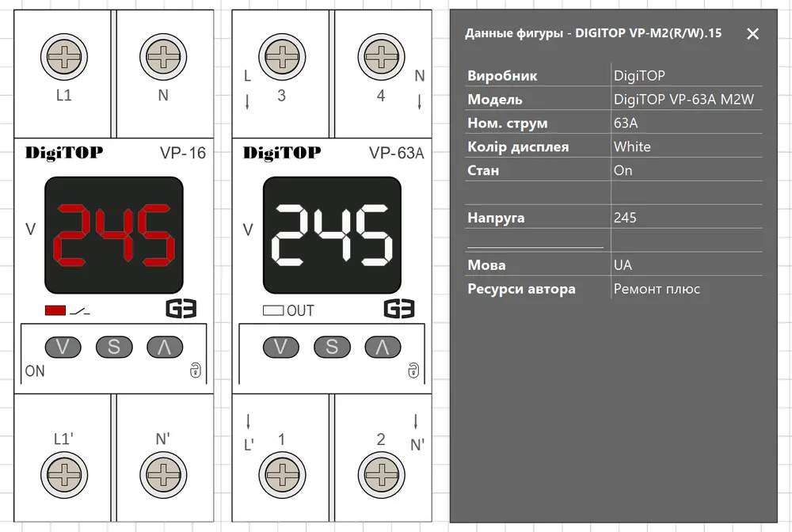Click the S button on VP-63A
The image size is (792, 532).
tap(332, 348)
